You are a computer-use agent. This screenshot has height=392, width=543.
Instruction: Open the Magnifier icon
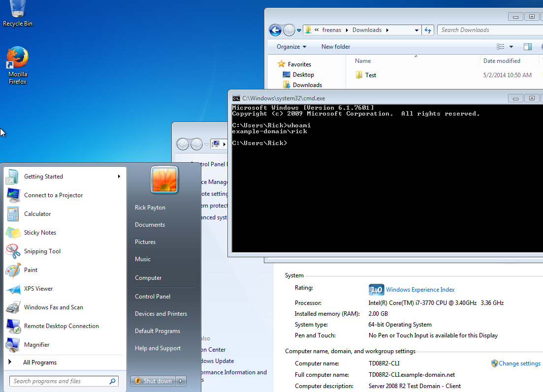tap(13, 345)
